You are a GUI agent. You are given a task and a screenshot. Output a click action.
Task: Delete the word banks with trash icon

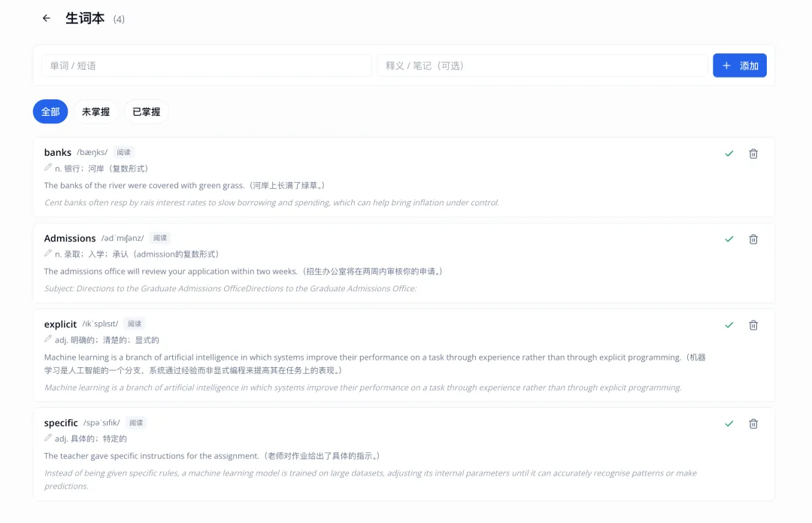coord(753,154)
